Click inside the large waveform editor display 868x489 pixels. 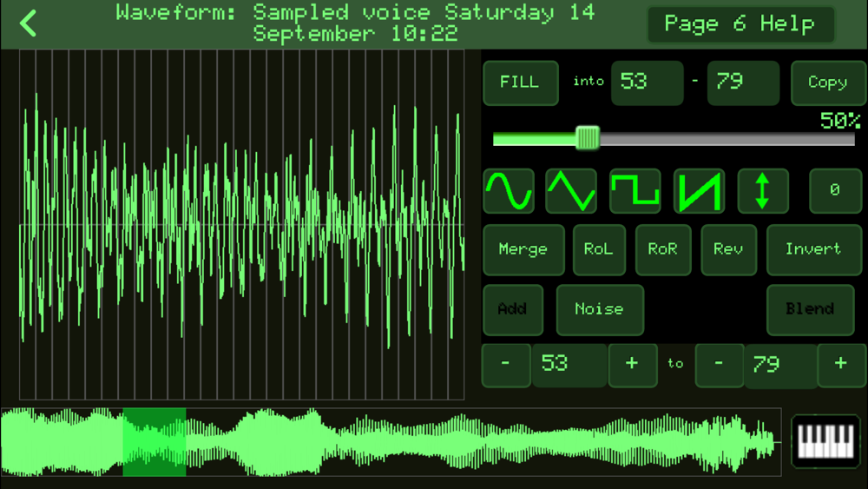click(x=242, y=224)
